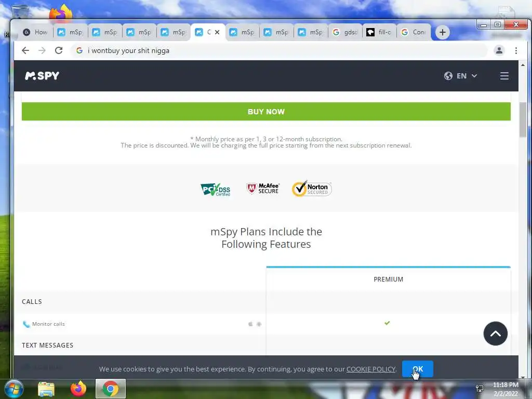Image resolution: width=532 pixels, height=399 pixels.
Task: Click the browser forward arrow
Action: tap(42, 50)
